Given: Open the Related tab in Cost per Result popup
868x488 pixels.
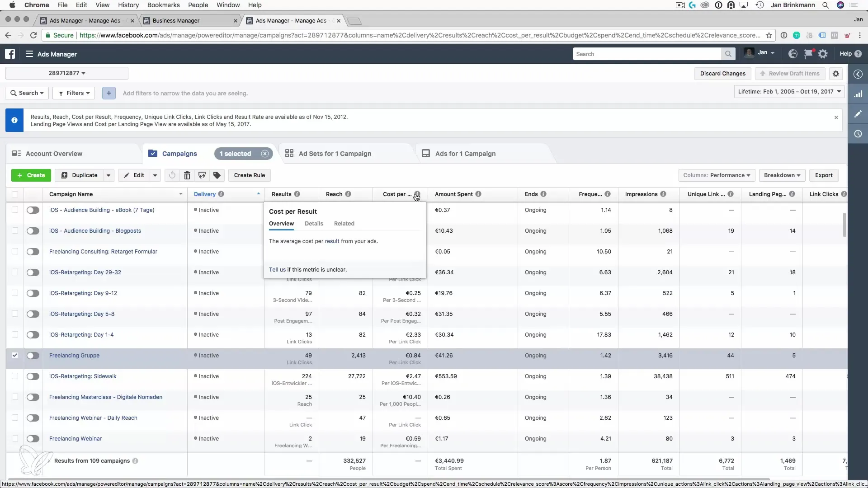Looking at the screenshot, I should [344, 224].
